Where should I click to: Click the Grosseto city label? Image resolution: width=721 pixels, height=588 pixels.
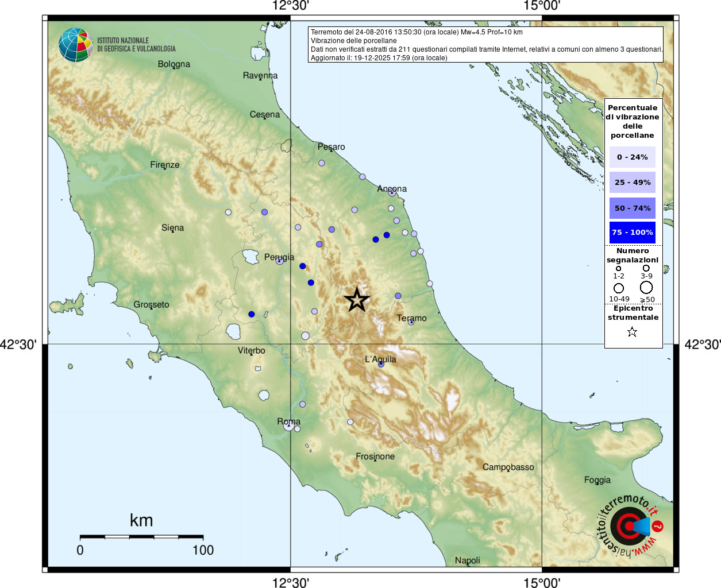tap(151, 304)
